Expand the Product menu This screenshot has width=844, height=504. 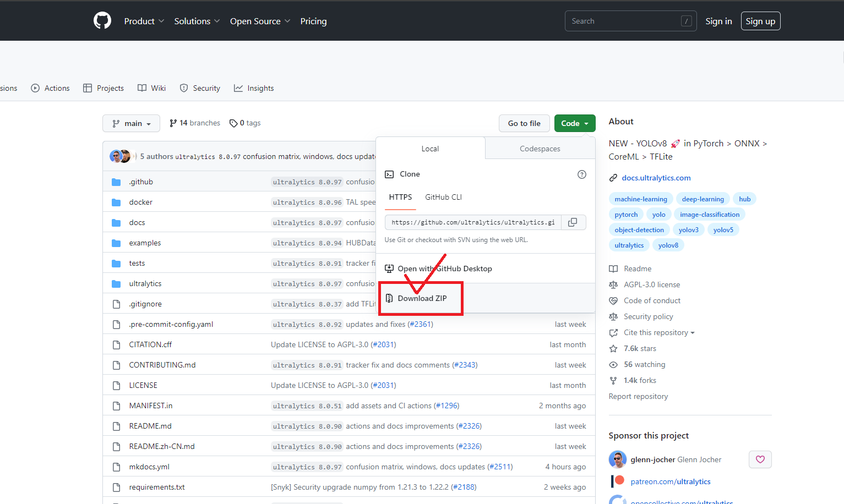pyautogui.click(x=144, y=21)
